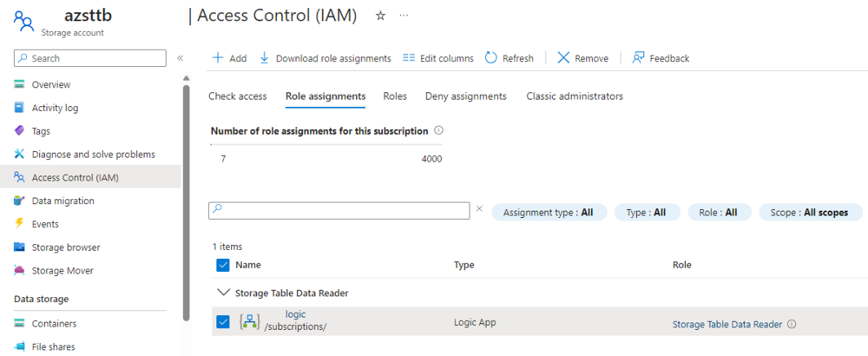Open the Scope filter dropdown

tap(810, 212)
